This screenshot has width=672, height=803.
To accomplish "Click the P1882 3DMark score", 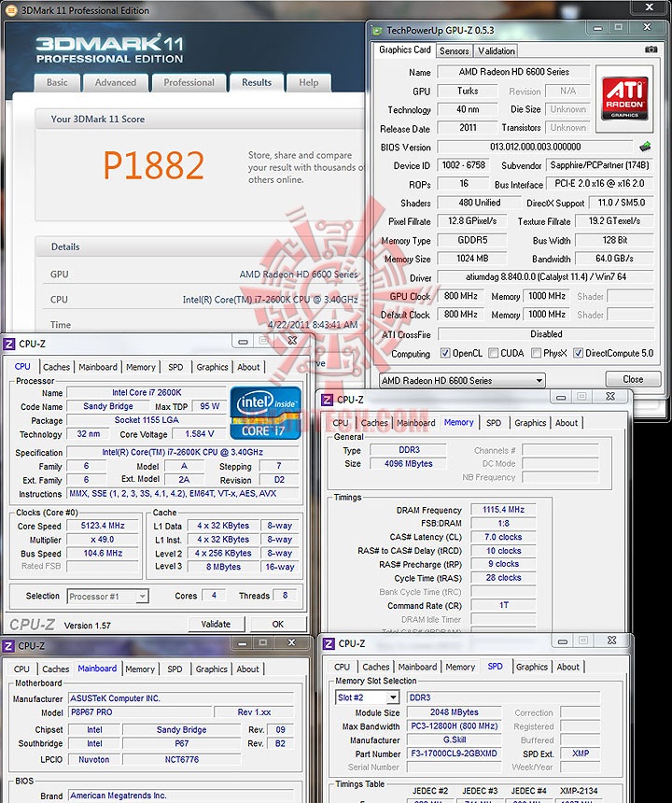I will pyautogui.click(x=154, y=165).
